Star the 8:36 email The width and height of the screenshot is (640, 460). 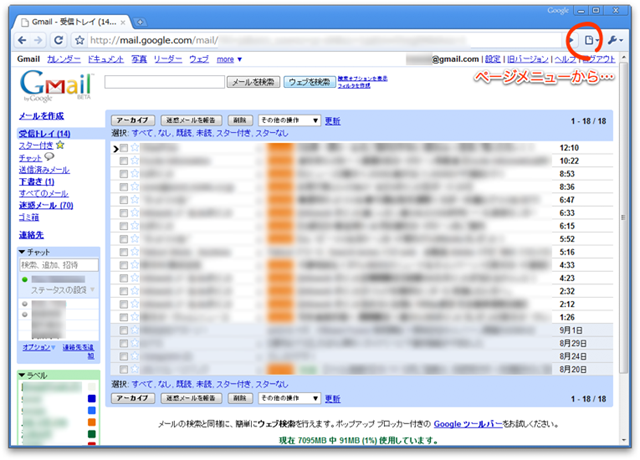tap(135, 187)
